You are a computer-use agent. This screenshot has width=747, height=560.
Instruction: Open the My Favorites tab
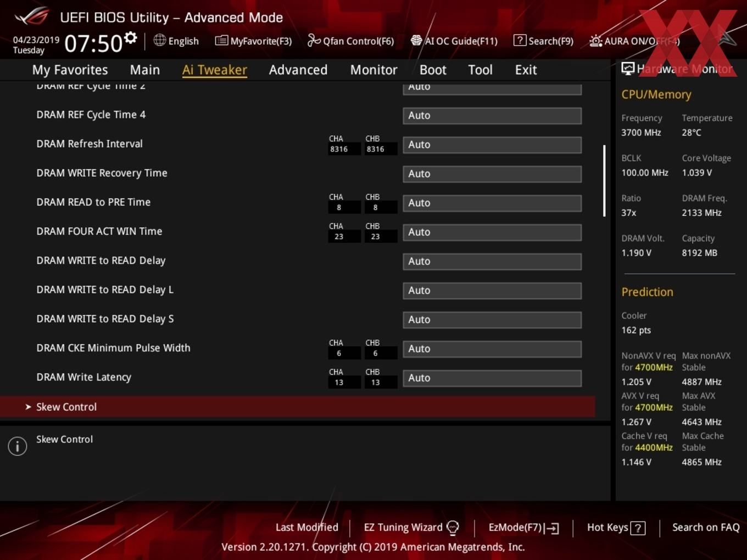(x=70, y=70)
